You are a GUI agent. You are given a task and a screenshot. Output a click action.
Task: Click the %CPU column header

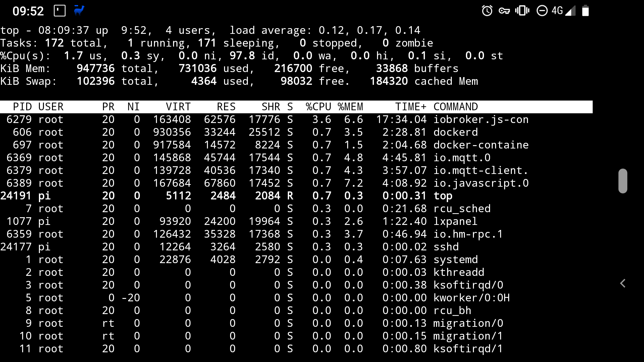point(318,107)
